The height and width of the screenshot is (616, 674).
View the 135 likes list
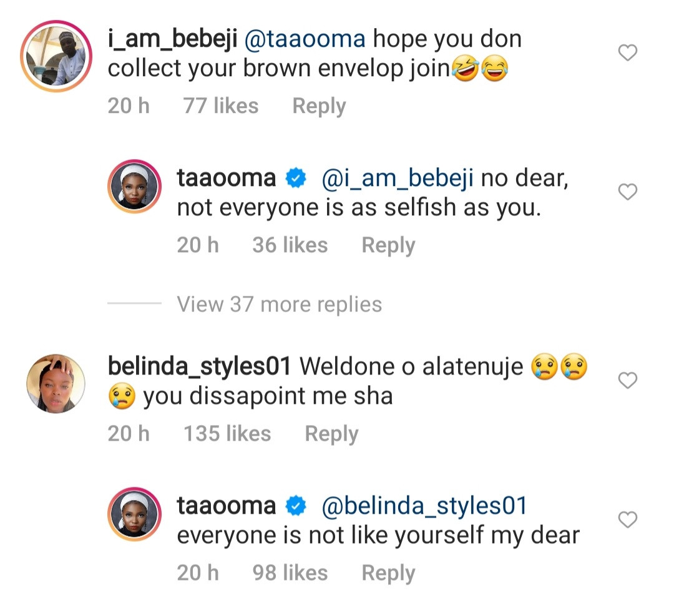227,434
